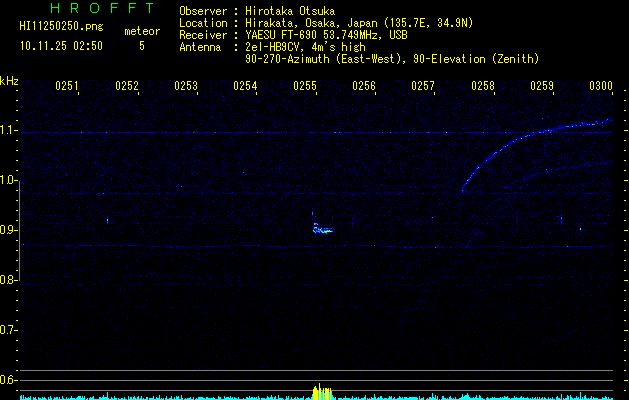This screenshot has height=400, width=629.
Task: Click the 0259 time marker
Action: [542, 86]
